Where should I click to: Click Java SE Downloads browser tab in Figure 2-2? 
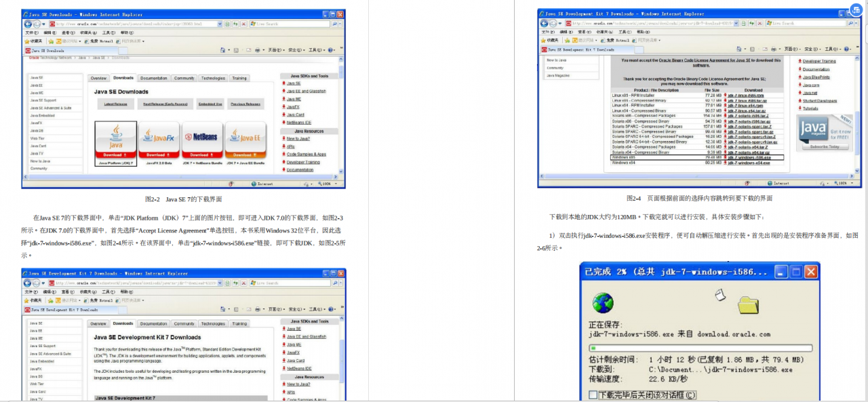tap(70, 50)
